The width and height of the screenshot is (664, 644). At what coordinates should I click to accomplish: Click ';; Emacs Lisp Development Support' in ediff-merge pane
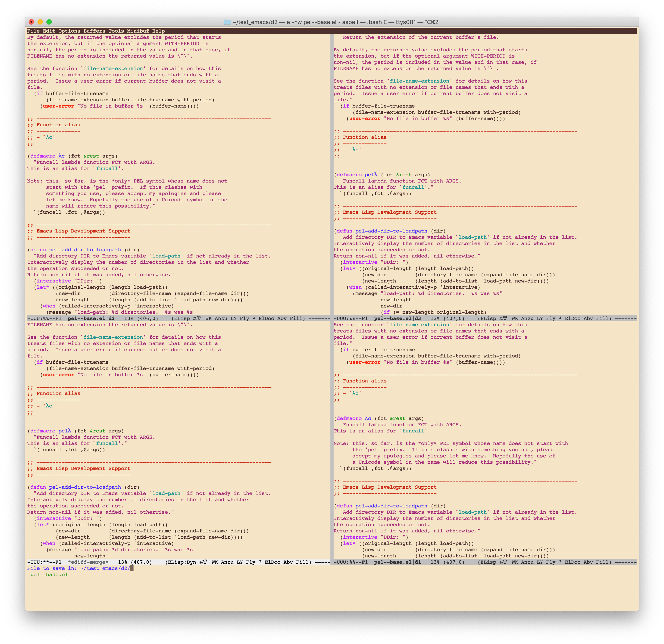[x=79, y=468]
